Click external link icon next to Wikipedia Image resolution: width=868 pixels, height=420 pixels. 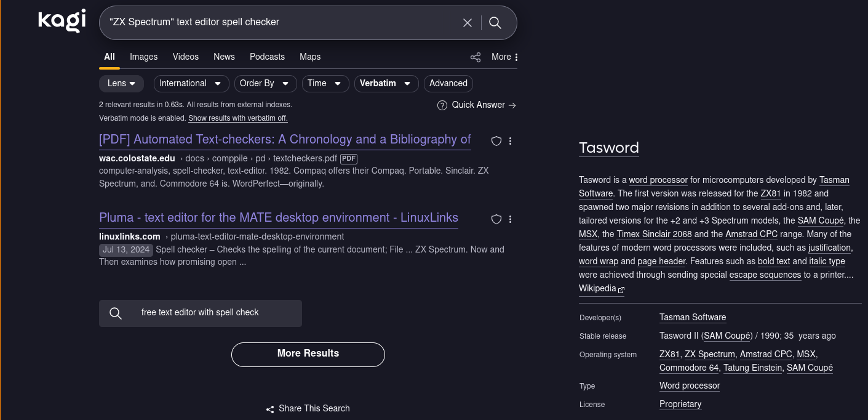click(621, 289)
